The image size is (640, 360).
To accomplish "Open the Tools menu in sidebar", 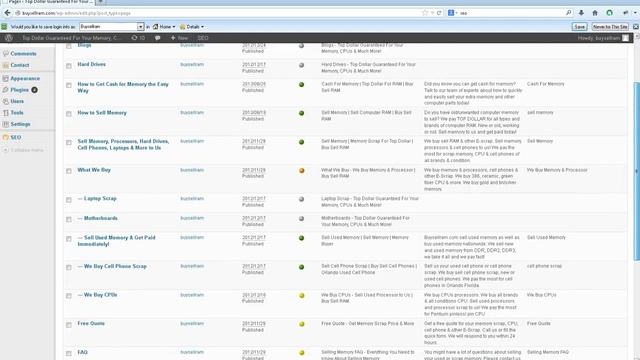I will [17, 113].
